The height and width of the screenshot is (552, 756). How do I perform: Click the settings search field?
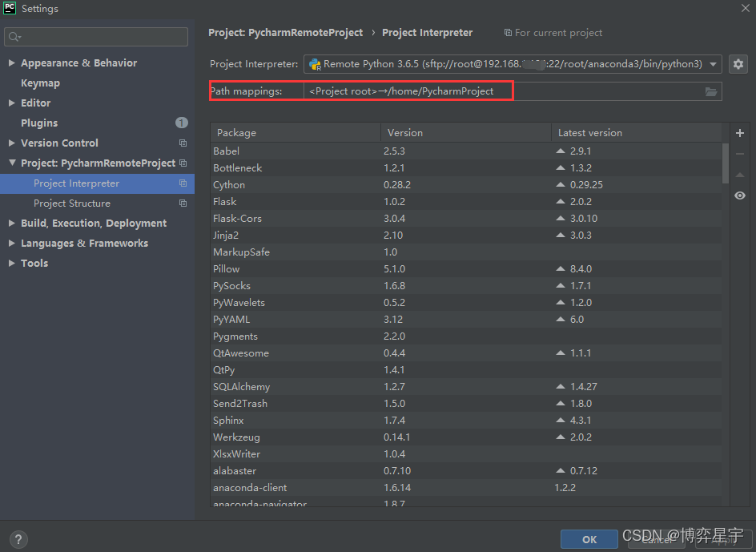[x=95, y=37]
